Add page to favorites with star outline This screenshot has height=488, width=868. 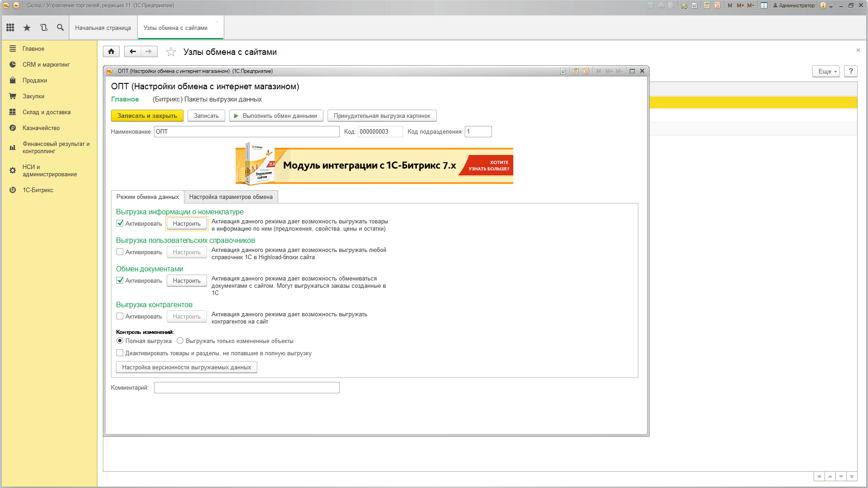171,52
